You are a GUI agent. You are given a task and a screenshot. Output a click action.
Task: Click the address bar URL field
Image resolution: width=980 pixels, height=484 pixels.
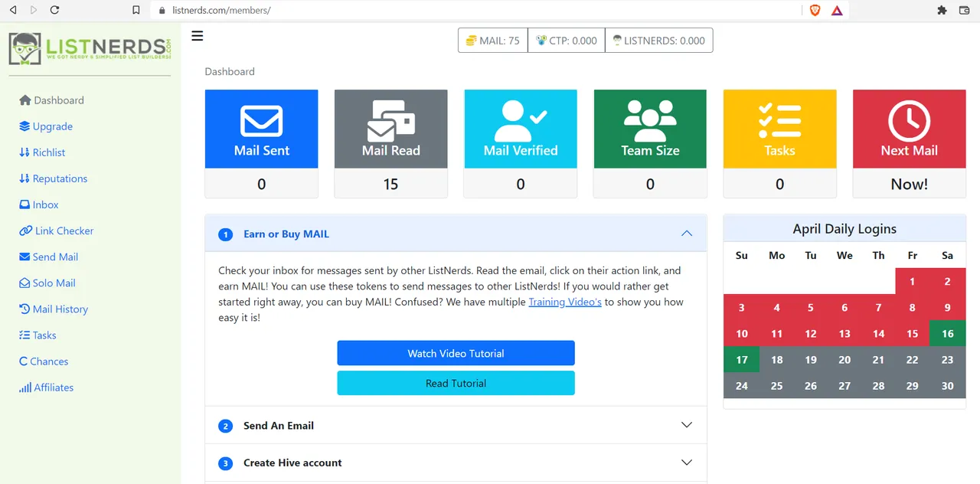pyautogui.click(x=475, y=10)
